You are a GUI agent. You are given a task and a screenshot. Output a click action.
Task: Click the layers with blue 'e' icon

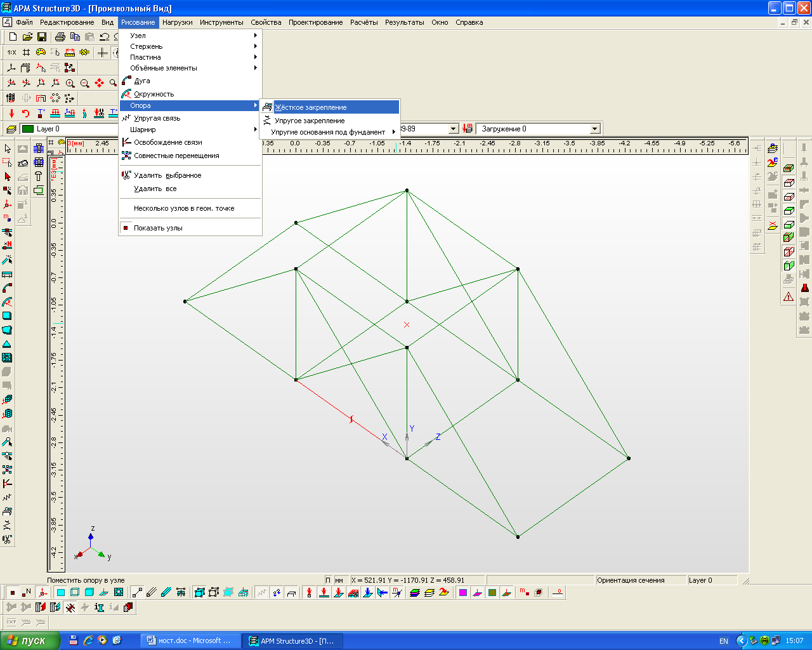773,148
